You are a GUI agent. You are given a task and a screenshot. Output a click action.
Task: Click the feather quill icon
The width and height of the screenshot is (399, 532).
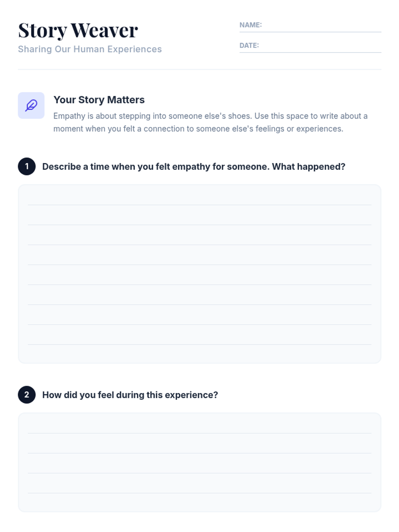pos(31,105)
